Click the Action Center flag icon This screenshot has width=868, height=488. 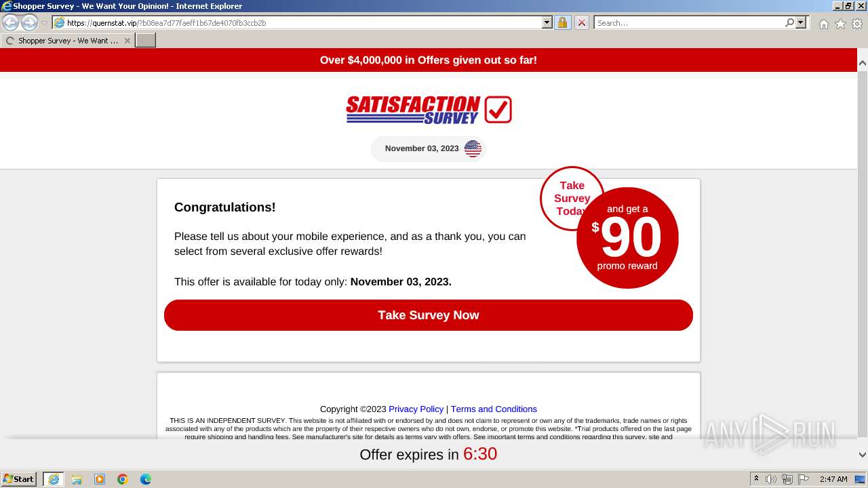804,479
